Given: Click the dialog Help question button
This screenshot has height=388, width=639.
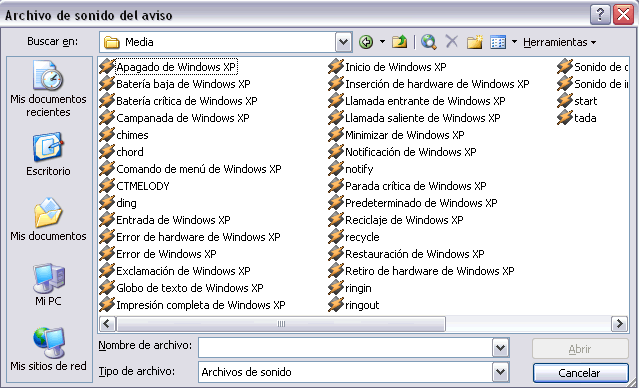Looking at the screenshot, I should (600, 15).
